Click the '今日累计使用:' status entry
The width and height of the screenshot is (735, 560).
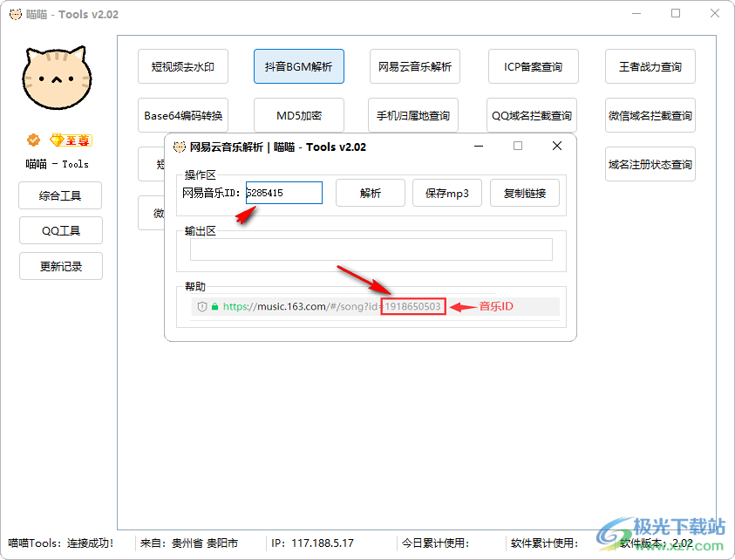point(435,543)
